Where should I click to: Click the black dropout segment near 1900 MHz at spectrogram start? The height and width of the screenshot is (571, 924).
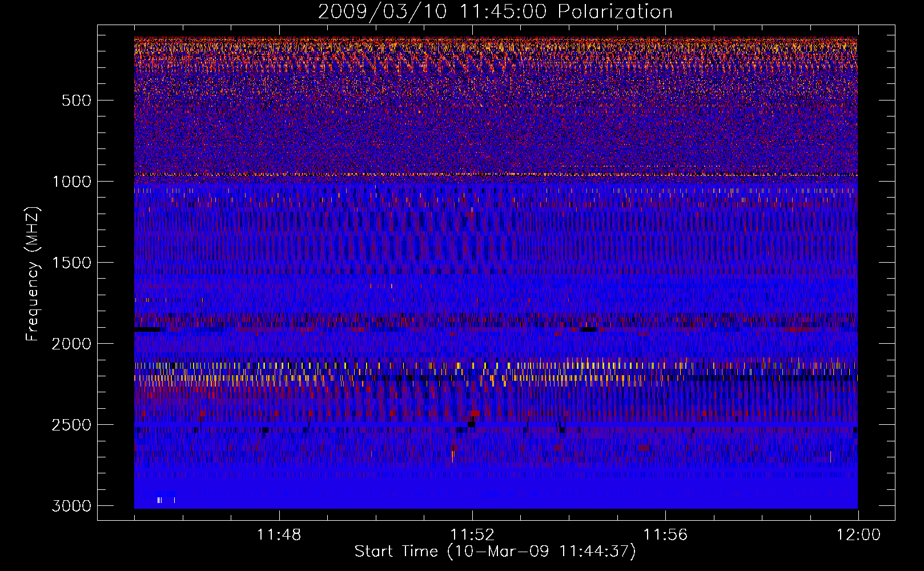(147, 329)
